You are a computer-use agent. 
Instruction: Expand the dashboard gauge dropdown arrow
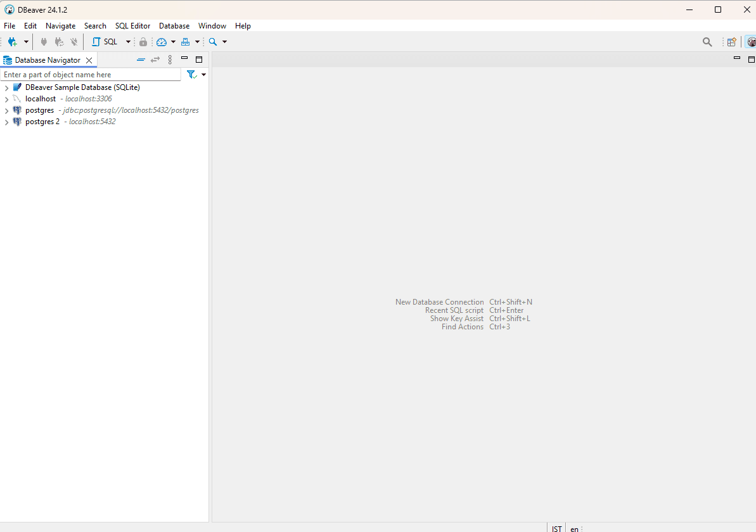pyautogui.click(x=173, y=42)
